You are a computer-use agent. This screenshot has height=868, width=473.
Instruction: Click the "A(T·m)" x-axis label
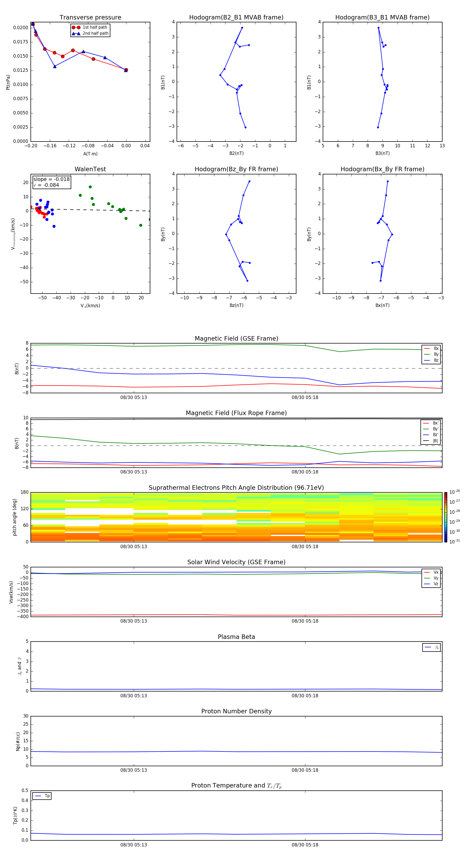point(90,154)
